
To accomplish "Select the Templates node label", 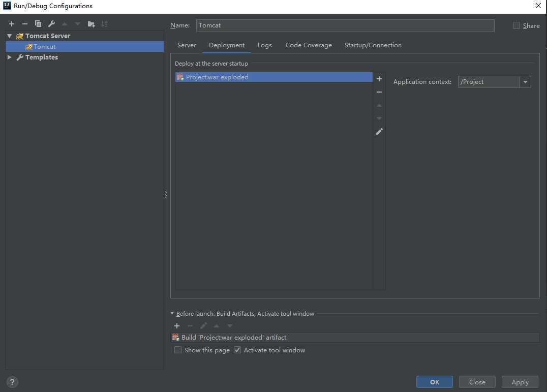I will pyautogui.click(x=42, y=57).
